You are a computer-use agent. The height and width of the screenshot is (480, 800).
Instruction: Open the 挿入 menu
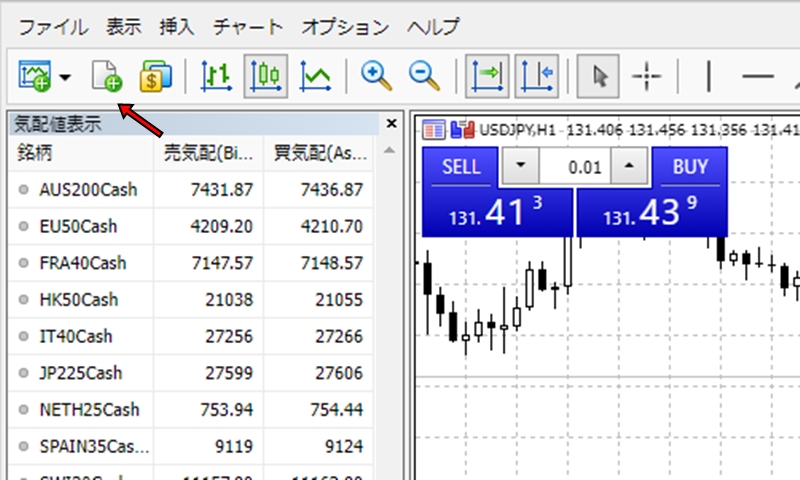point(177,27)
